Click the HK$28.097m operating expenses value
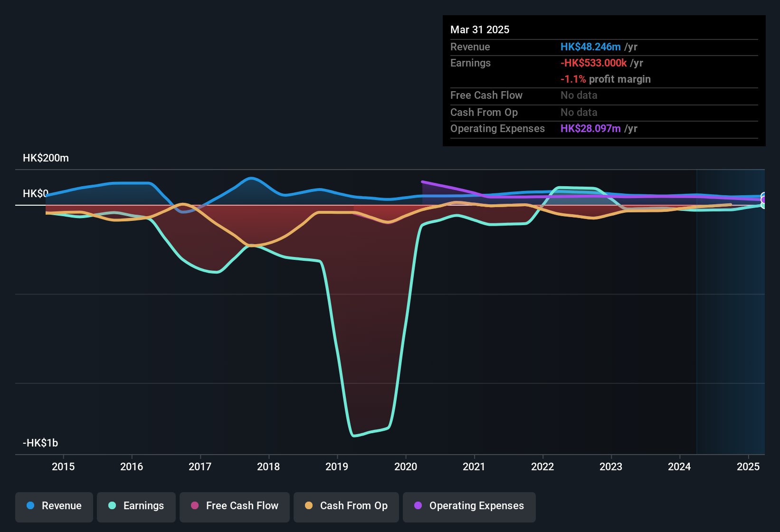Image resolution: width=780 pixels, height=532 pixels. (590, 128)
